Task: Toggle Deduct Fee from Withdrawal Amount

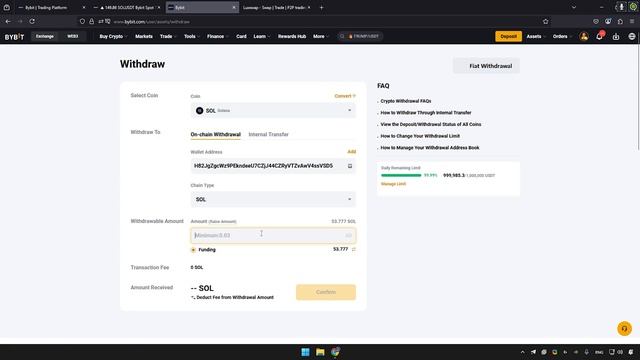Action: tap(193, 298)
